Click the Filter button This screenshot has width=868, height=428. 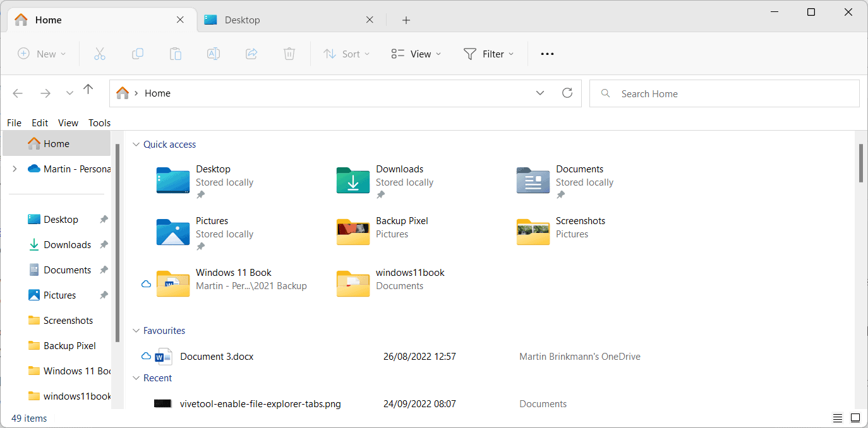[x=489, y=54]
